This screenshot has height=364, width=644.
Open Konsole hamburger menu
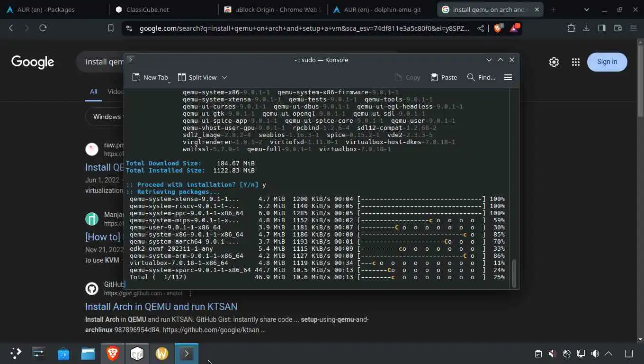pos(508,77)
